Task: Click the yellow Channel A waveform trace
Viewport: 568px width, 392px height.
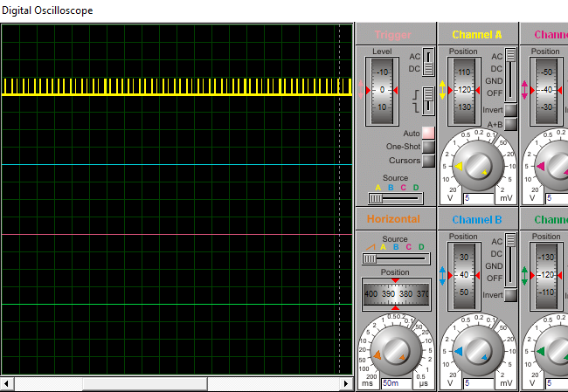Action: pos(177,87)
